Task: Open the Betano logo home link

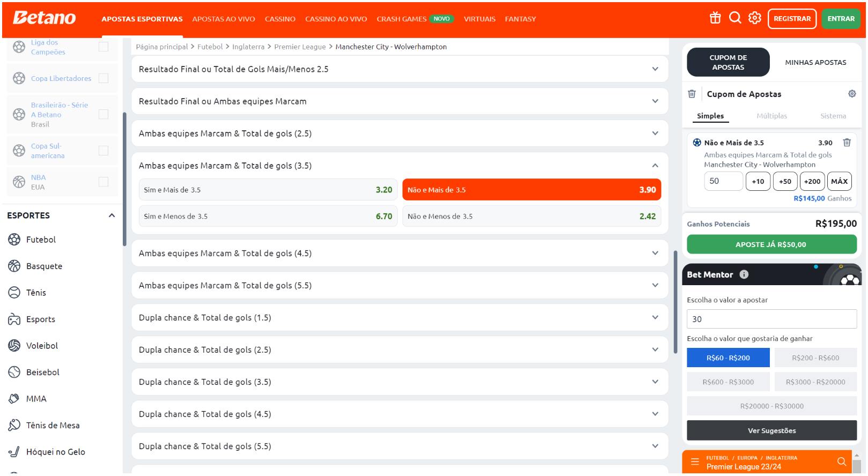Action: 44,18
